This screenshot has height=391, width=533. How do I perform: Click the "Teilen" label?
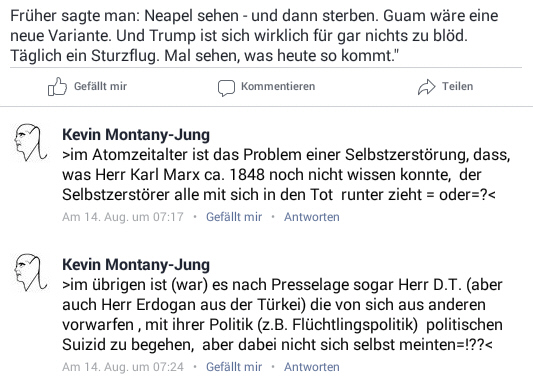[x=458, y=86]
